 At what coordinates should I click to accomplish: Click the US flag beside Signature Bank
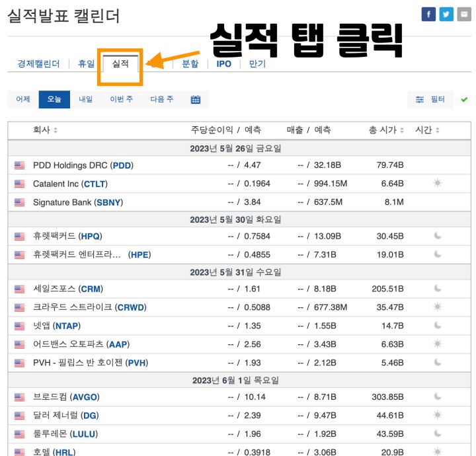[x=19, y=202]
